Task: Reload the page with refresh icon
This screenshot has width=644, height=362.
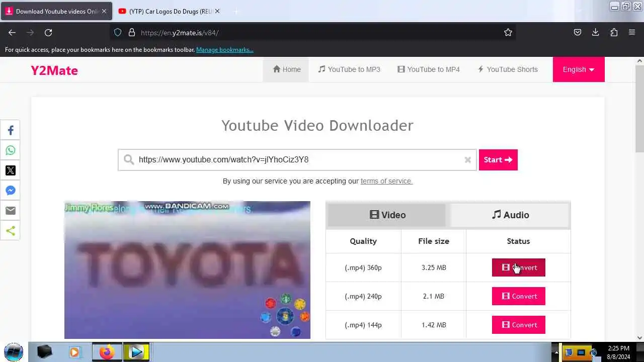Action: click(48, 32)
